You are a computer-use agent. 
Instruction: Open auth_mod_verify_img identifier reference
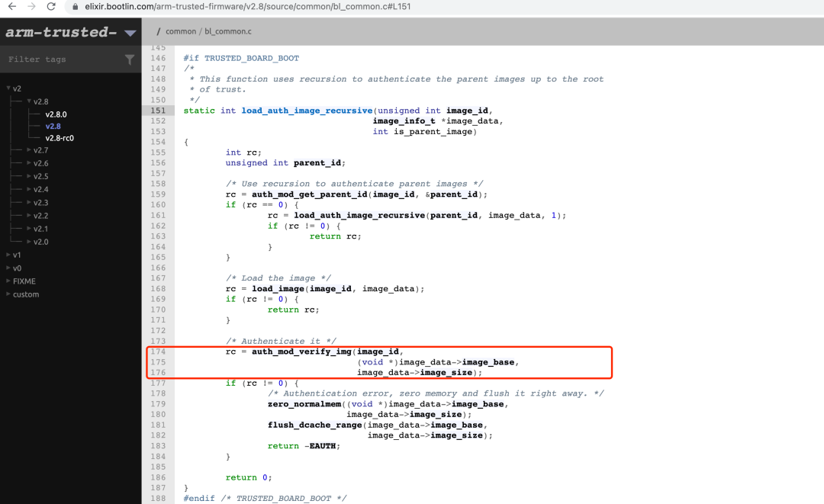(x=301, y=352)
